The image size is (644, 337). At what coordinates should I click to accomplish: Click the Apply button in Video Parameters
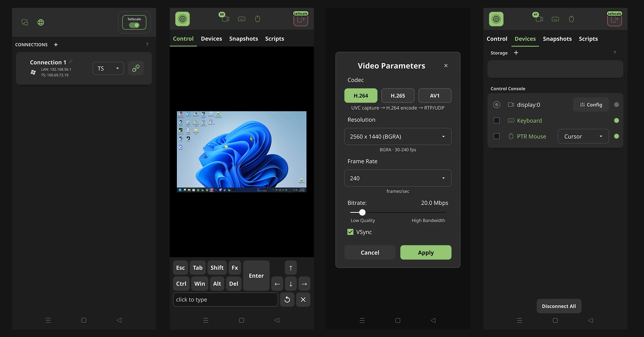click(426, 253)
